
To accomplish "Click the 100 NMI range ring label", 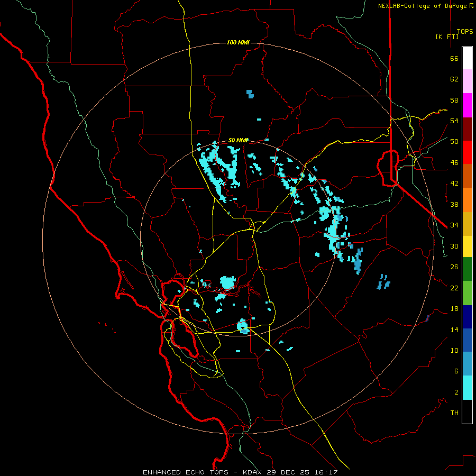I will click(x=238, y=42).
